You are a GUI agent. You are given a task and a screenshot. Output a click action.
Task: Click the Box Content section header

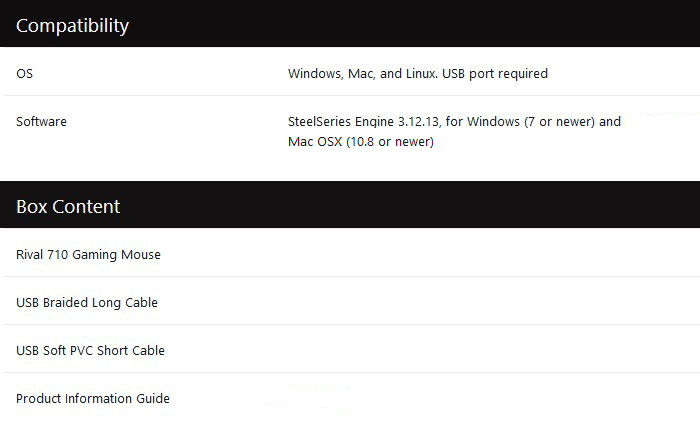tap(350, 205)
